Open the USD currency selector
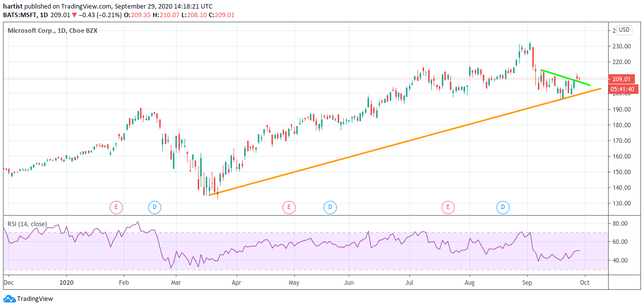Screen dimensions: 644x308 click(x=624, y=30)
